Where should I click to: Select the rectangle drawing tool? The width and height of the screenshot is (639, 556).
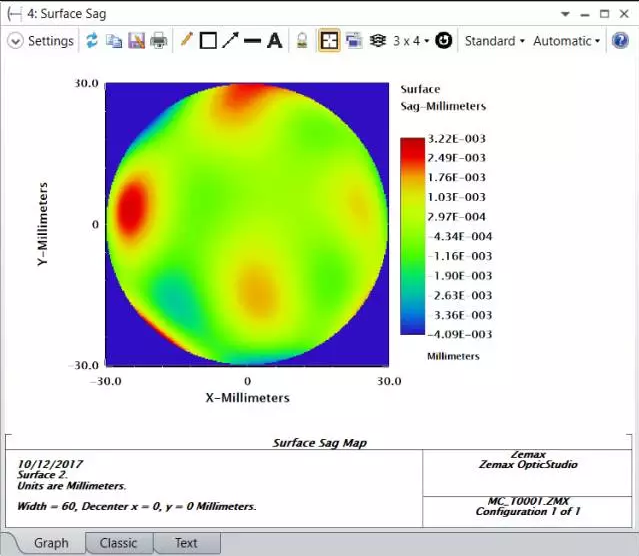[208, 41]
